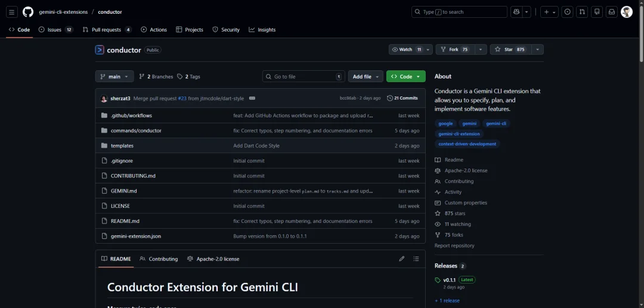This screenshot has height=308, width=644.
Task: Focus the Type / to search field
Action: [459, 12]
